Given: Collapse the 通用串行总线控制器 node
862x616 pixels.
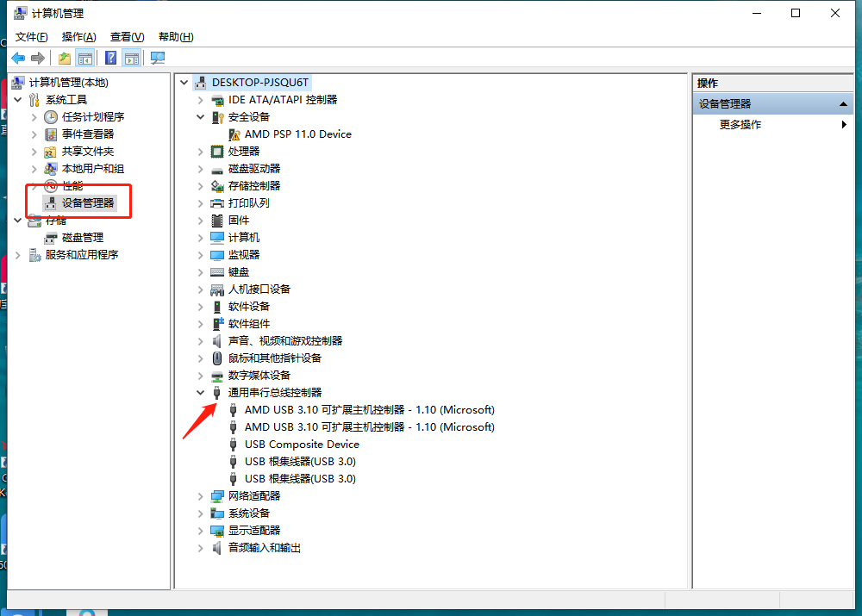Looking at the screenshot, I should click(201, 392).
